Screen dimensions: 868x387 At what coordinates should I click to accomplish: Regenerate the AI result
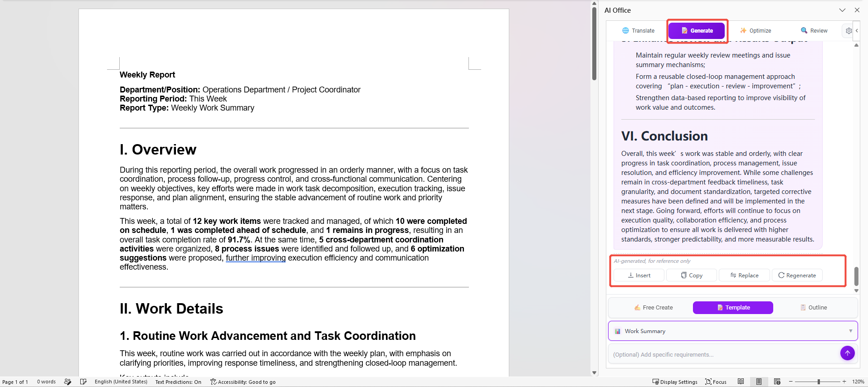pyautogui.click(x=797, y=275)
